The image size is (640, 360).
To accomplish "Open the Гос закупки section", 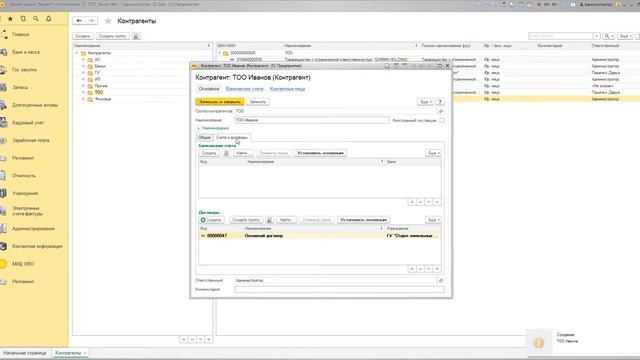I will click(24, 70).
